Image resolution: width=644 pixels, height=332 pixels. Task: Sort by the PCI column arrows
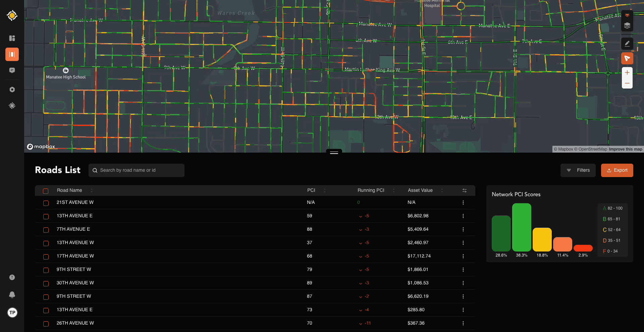pos(324,190)
